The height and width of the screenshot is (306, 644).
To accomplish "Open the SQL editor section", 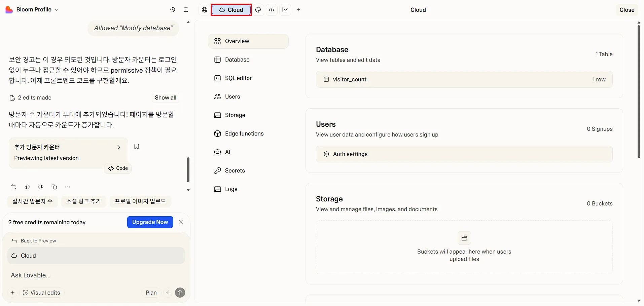I will 238,78.
